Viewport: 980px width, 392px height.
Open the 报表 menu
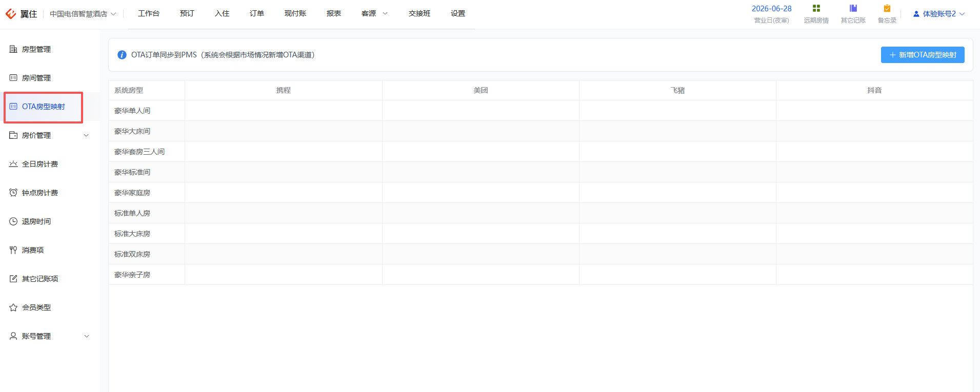point(334,13)
